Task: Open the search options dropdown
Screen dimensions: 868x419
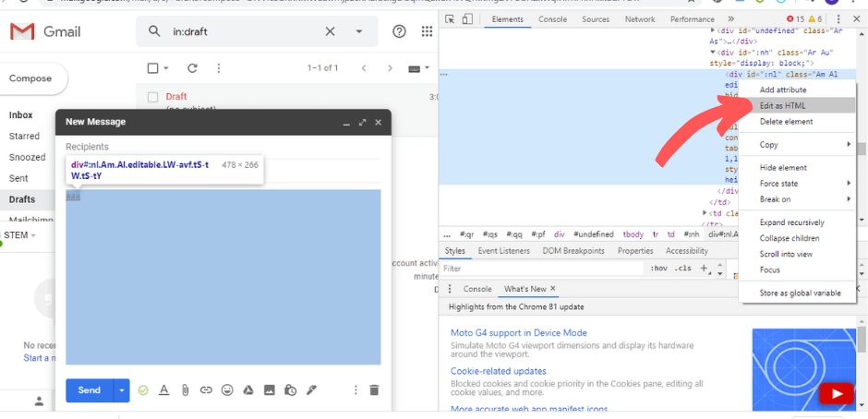Action: pos(358,31)
